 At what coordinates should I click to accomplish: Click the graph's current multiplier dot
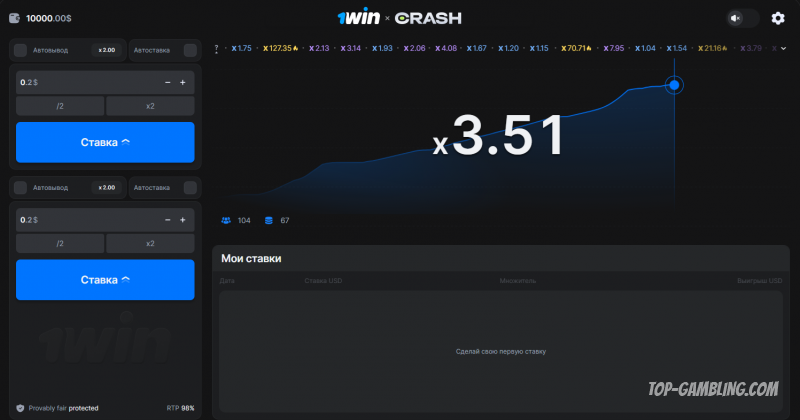coord(674,85)
